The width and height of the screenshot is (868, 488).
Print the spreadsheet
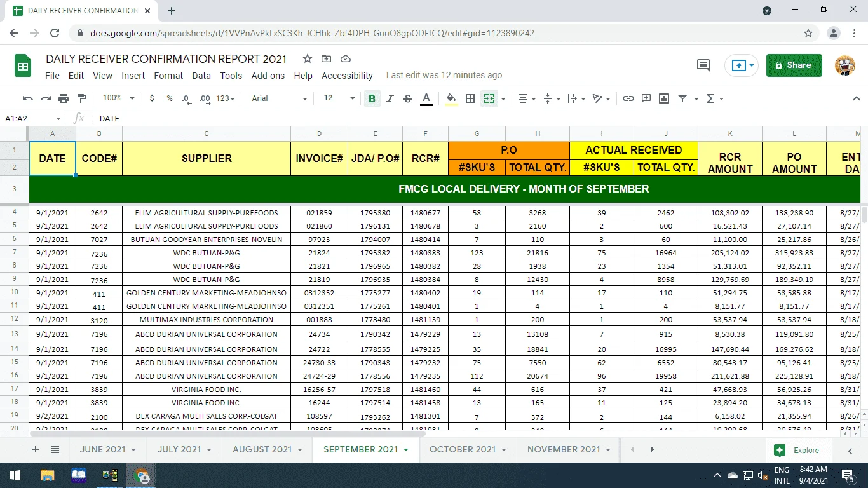(x=64, y=98)
